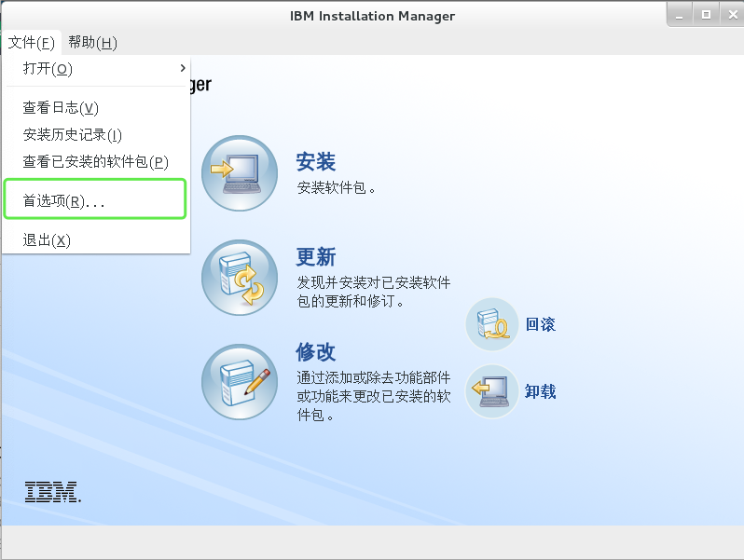Minimize the IBM Installation Manager window

pyautogui.click(x=680, y=15)
